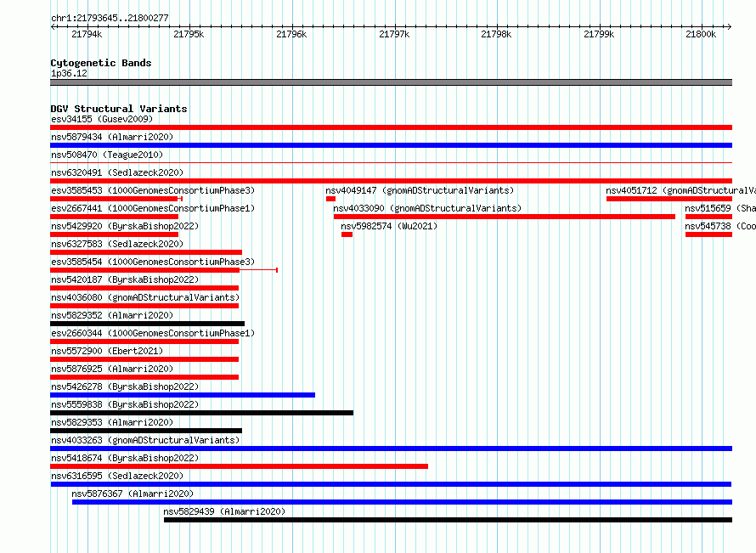This screenshot has width=756, height=553.
Task: Click the nsv5982574 (Wu2021) label
Action: tap(389, 226)
